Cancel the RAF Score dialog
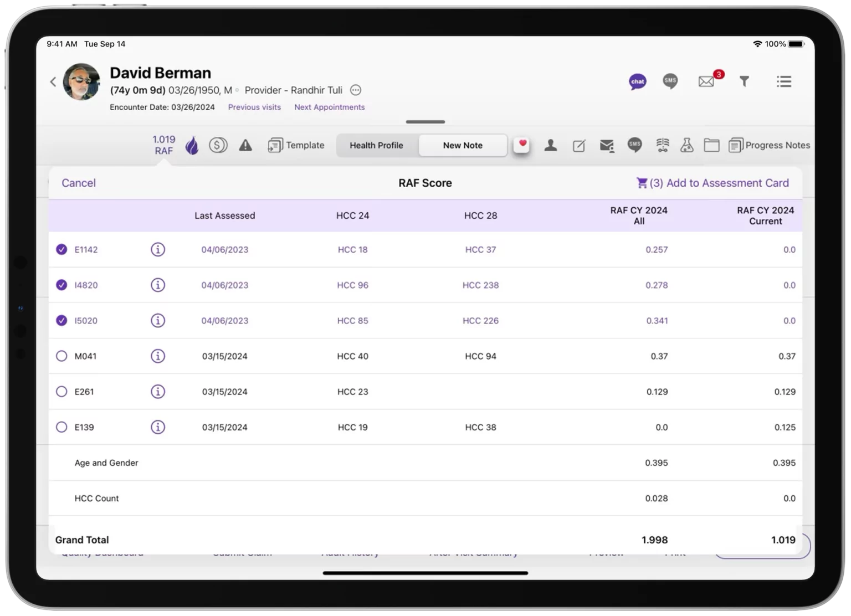Viewport: 851px width, 616px height. coord(79,183)
